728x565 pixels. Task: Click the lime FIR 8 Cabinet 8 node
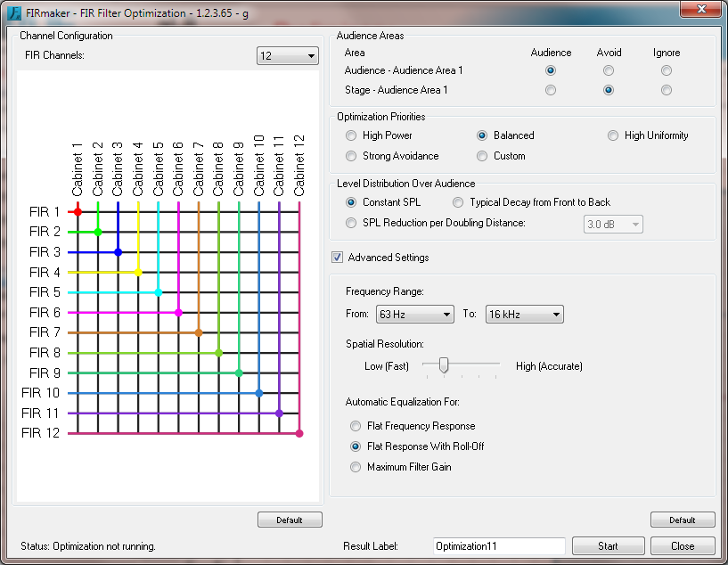pyautogui.click(x=218, y=353)
